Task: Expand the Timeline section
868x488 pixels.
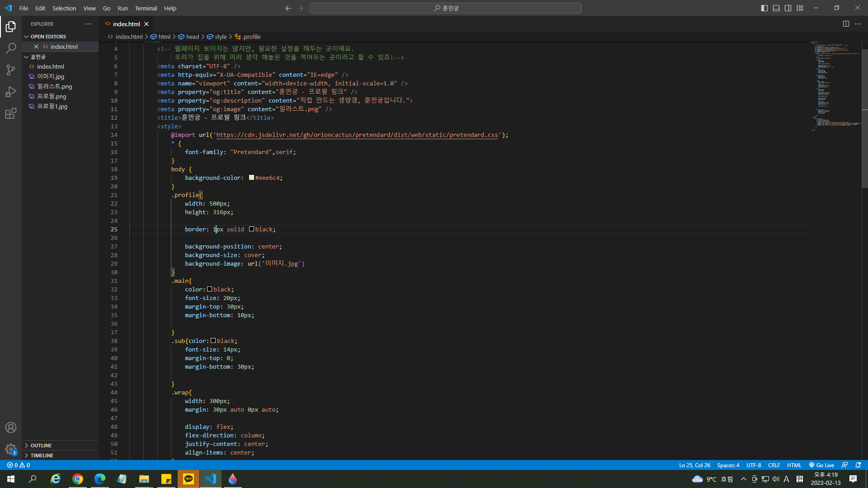Action: coord(60,455)
